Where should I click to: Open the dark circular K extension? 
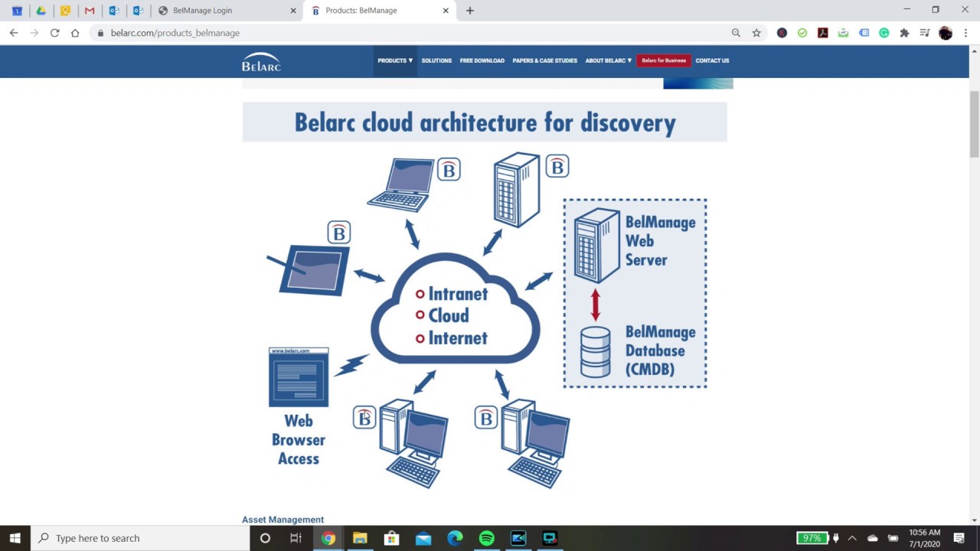[782, 33]
